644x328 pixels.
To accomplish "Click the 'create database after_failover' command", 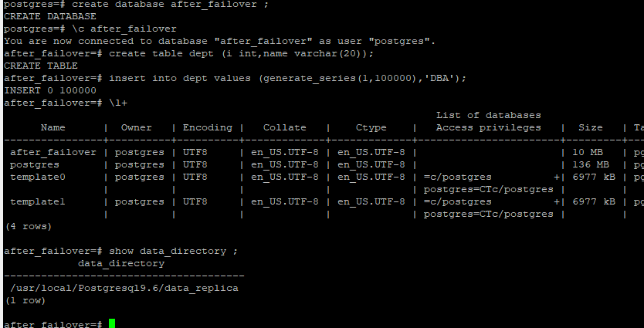I will point(170,5).
